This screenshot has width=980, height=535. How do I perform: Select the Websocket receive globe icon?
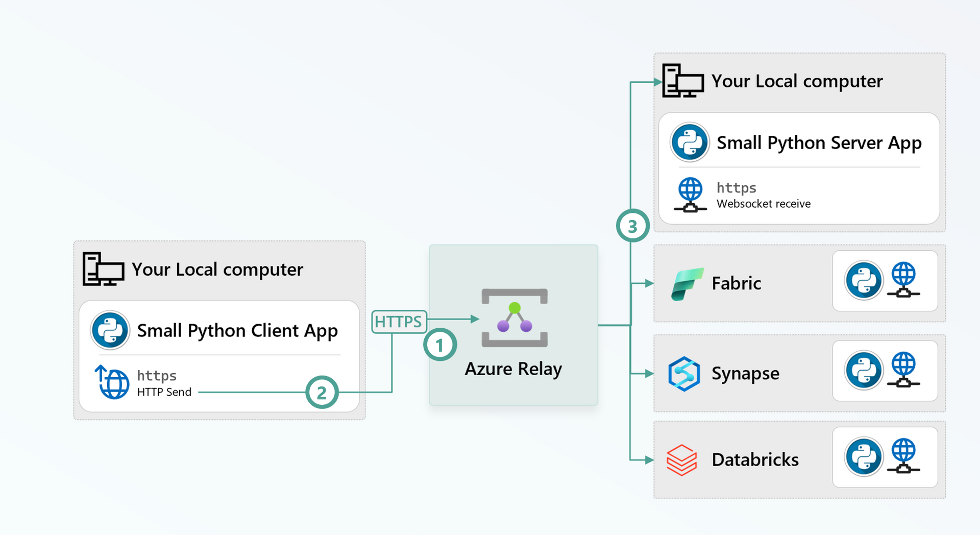coord(690,194)
